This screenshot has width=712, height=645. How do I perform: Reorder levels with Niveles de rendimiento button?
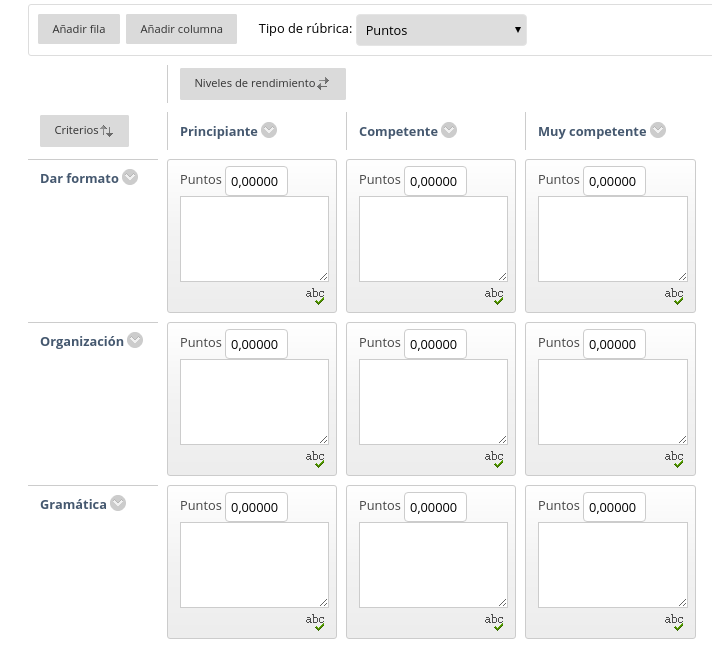click(262, 83)
